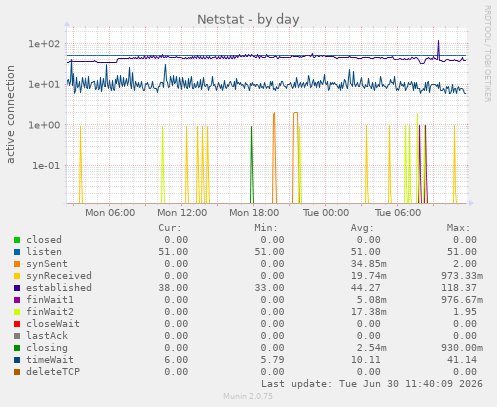Click the synReceived yellow legend swatch
Viewport: 497px width, 407px height.
(x=17, y=276)
